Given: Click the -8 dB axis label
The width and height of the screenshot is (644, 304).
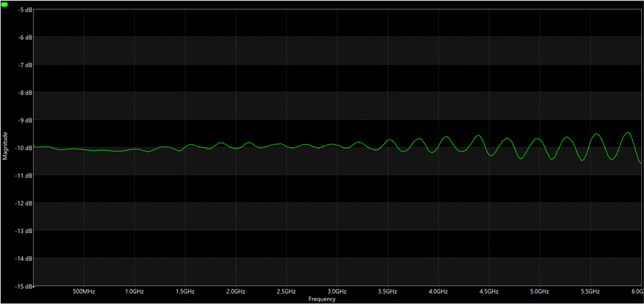Looking at the screenshot, I should point(25,92).
